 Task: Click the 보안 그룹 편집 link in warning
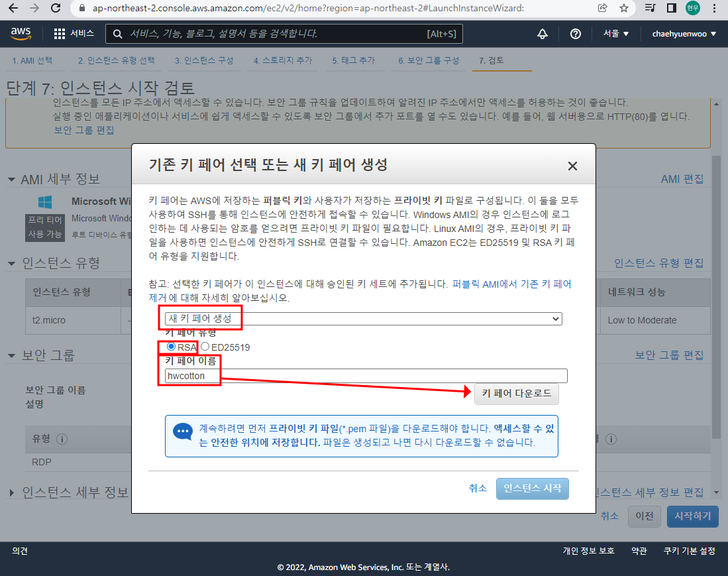84,130
